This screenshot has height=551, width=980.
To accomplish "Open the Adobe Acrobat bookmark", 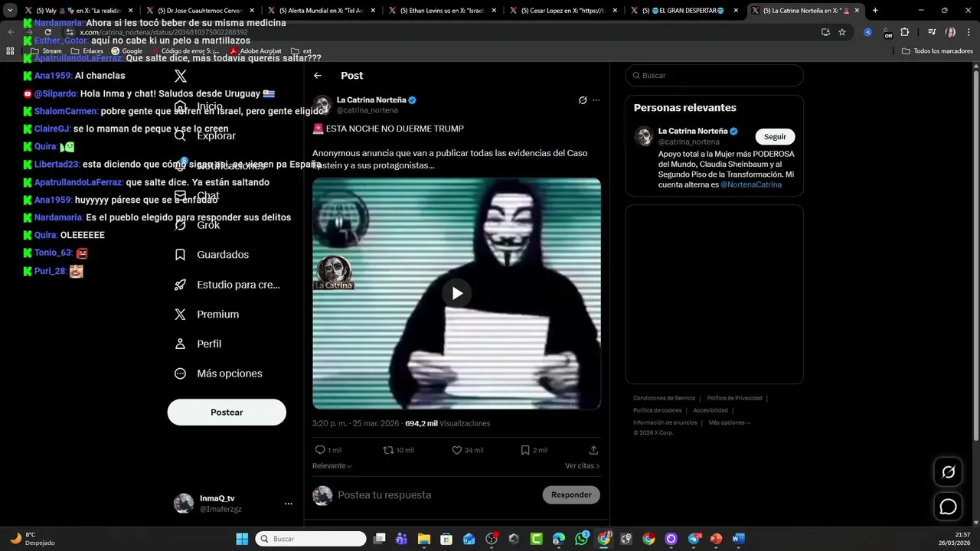I will pyautogui.click(x=256, y=51).
